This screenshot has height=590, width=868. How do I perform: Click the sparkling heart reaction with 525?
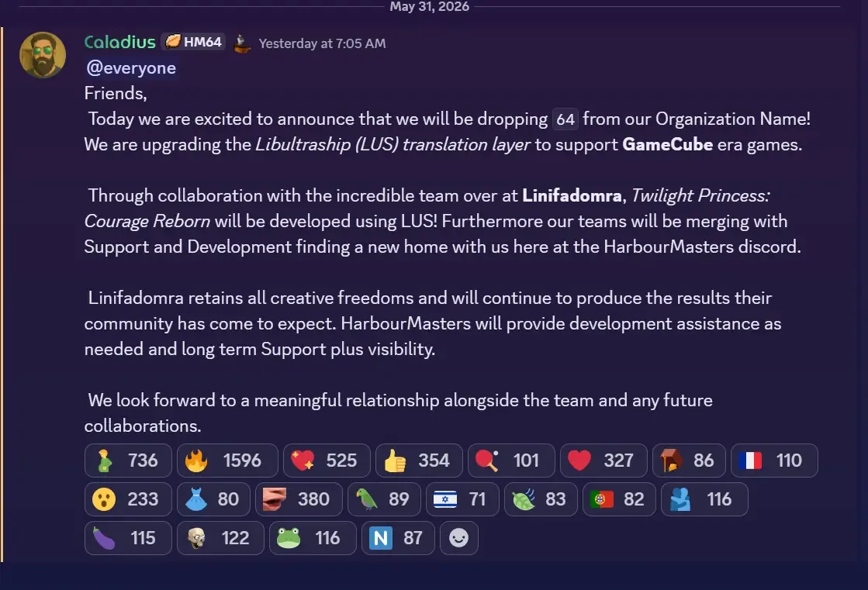(327, 461)
